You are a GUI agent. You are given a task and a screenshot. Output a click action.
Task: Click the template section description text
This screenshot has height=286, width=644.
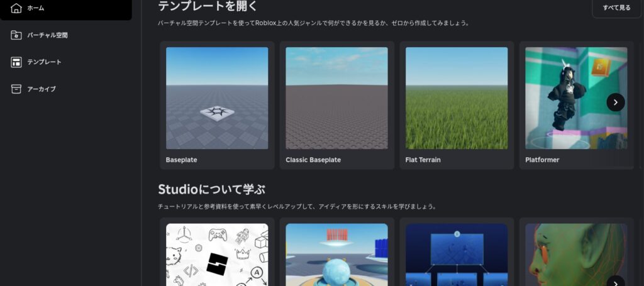313,23
